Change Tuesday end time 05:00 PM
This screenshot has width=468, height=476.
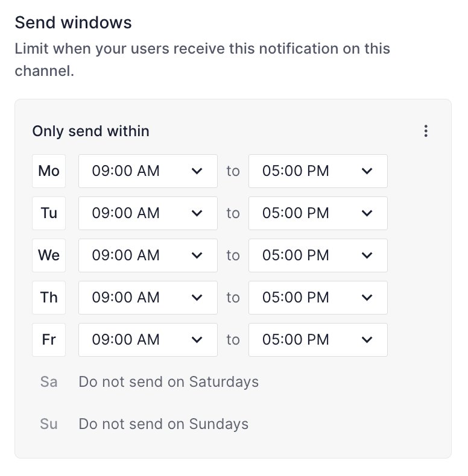[318, 213]
